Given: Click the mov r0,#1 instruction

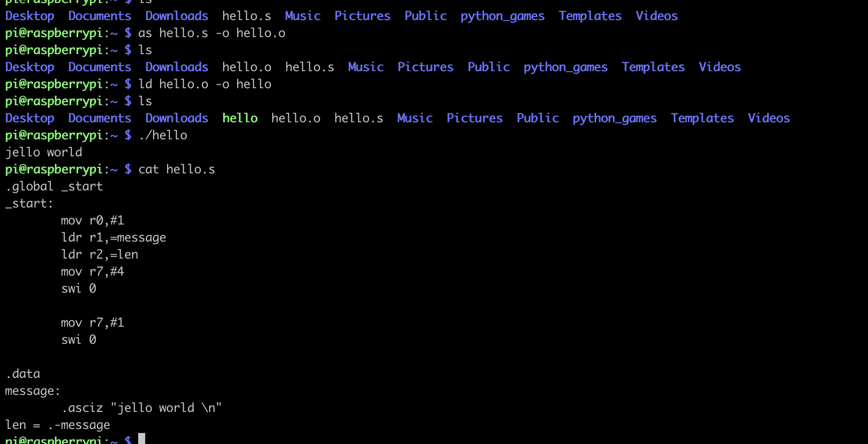Looking at the screenshot, I should (x=93, y=220).
